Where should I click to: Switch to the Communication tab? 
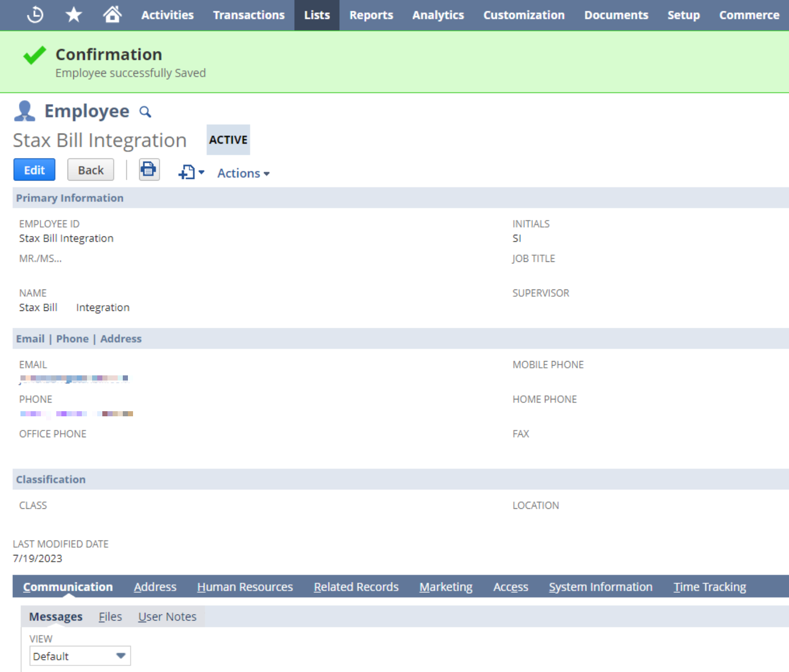coord(68,587)
